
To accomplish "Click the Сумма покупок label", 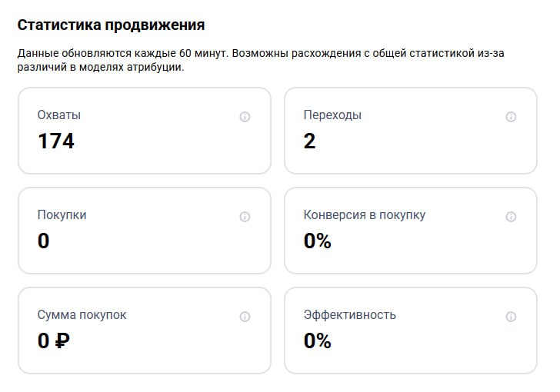I will pos(82,315).
